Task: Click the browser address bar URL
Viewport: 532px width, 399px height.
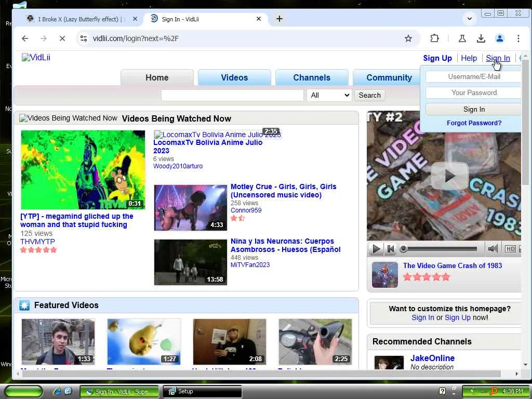Action: coord(136,38)
